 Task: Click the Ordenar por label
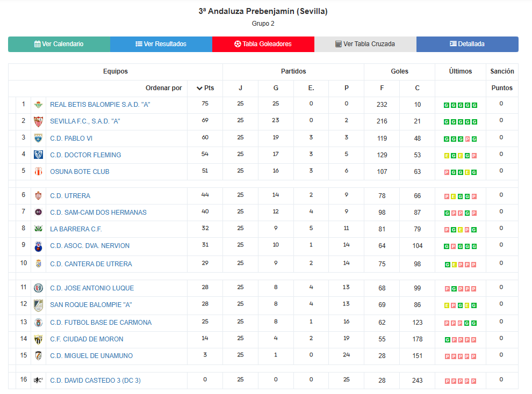click(x=164, y=88)
